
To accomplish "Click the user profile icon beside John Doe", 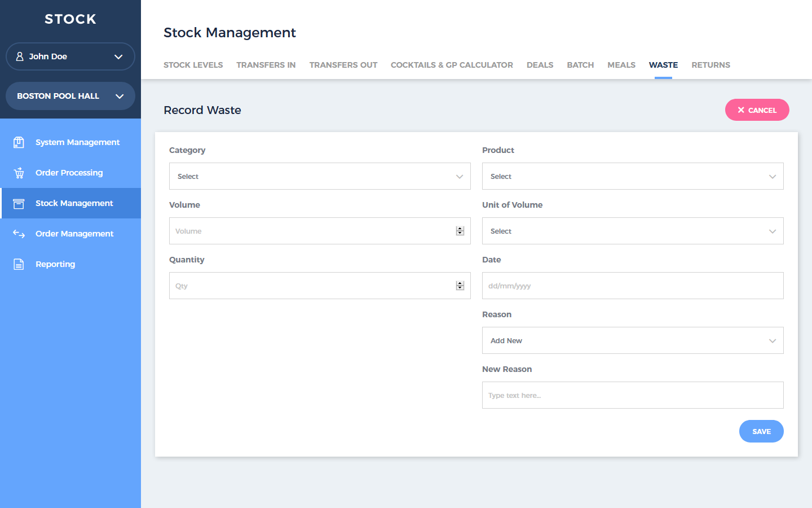I will 20,56.
